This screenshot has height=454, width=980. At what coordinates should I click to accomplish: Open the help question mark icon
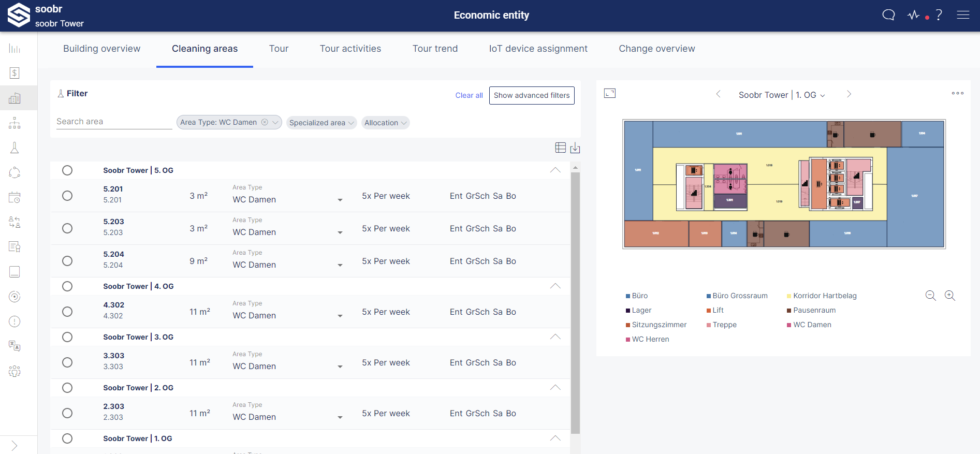(939, 15)
